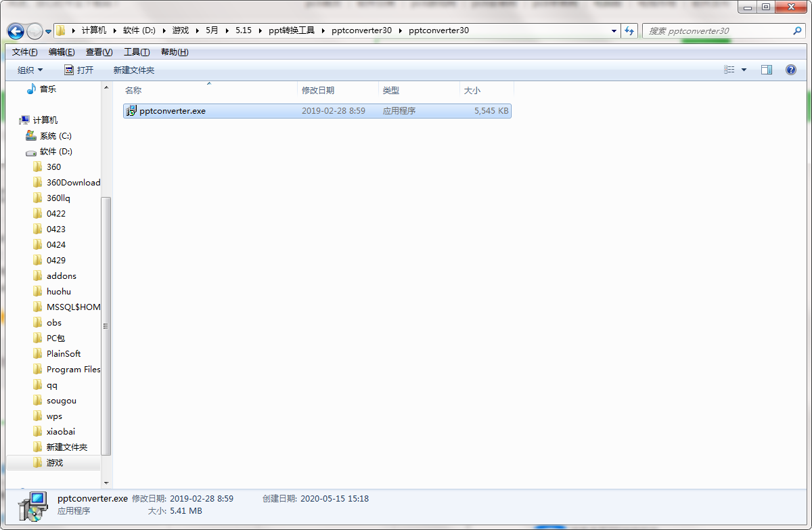Select the pptconverter.exe file
The height and width of the screenshot is (530, 812).
(x=317, y=110)
